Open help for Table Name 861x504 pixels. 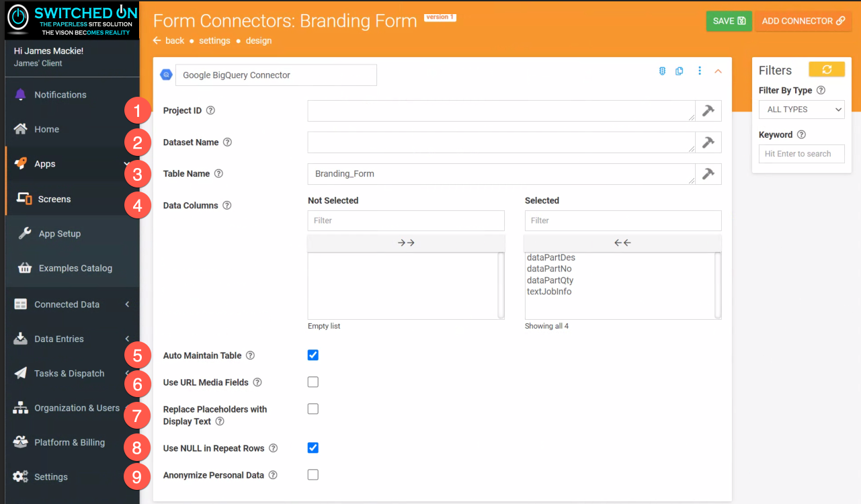pos(218,173)
